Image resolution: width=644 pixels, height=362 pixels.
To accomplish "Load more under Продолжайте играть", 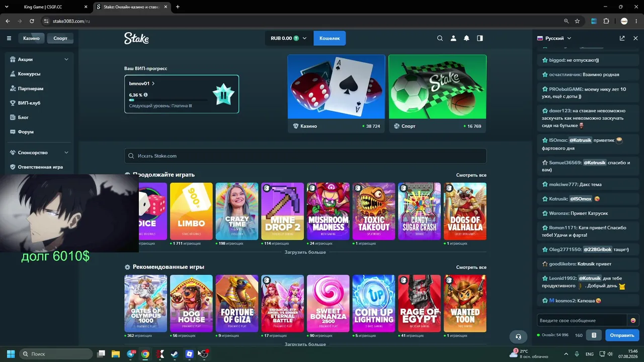I will click(x=305, y=252).
